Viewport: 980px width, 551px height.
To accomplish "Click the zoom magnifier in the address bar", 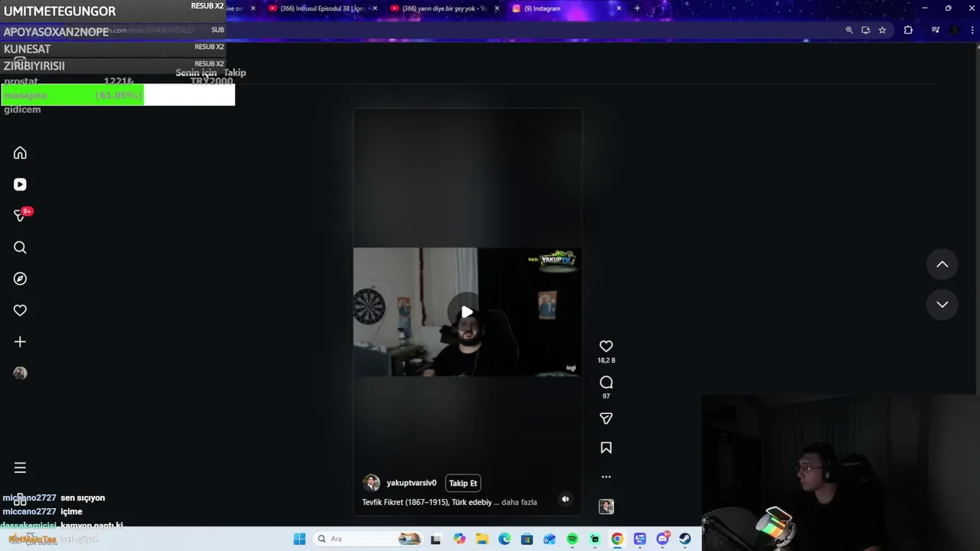I will pos(849,30).
